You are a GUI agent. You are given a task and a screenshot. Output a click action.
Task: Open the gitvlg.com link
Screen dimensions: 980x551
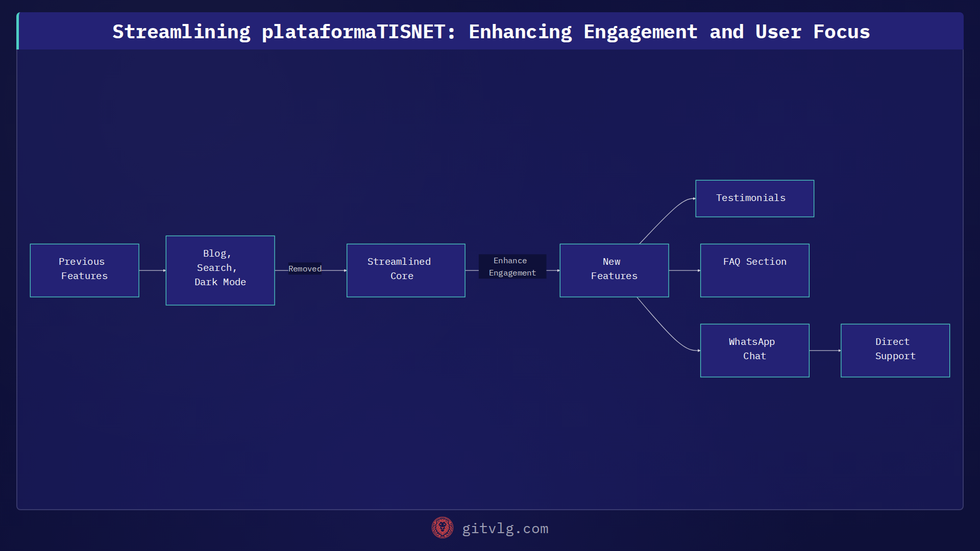505,529
